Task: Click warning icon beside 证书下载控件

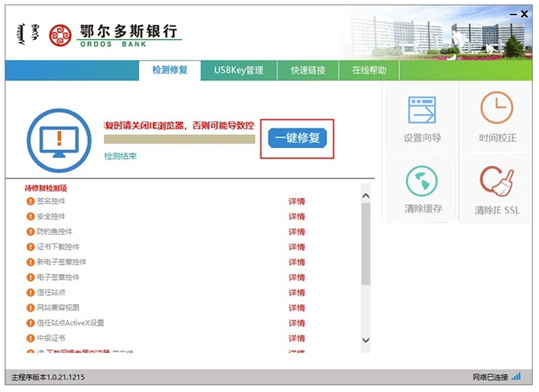Action: (31, 247)
